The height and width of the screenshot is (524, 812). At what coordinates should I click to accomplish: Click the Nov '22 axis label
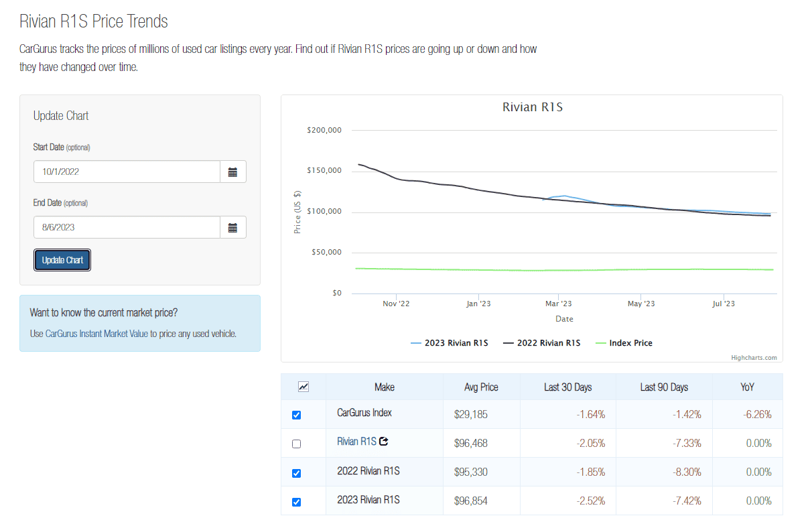pos(396,304)
